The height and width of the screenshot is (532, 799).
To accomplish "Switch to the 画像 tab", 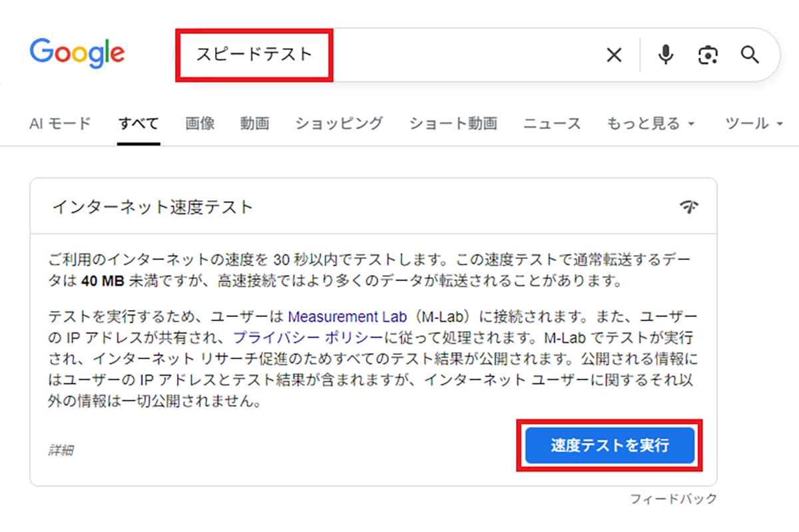I will pos(199,123).
